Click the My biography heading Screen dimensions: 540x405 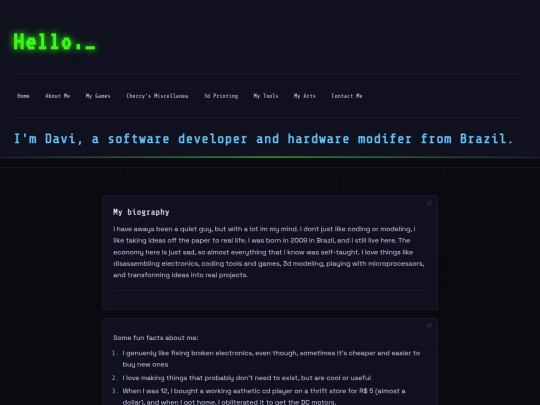point(141,212)
